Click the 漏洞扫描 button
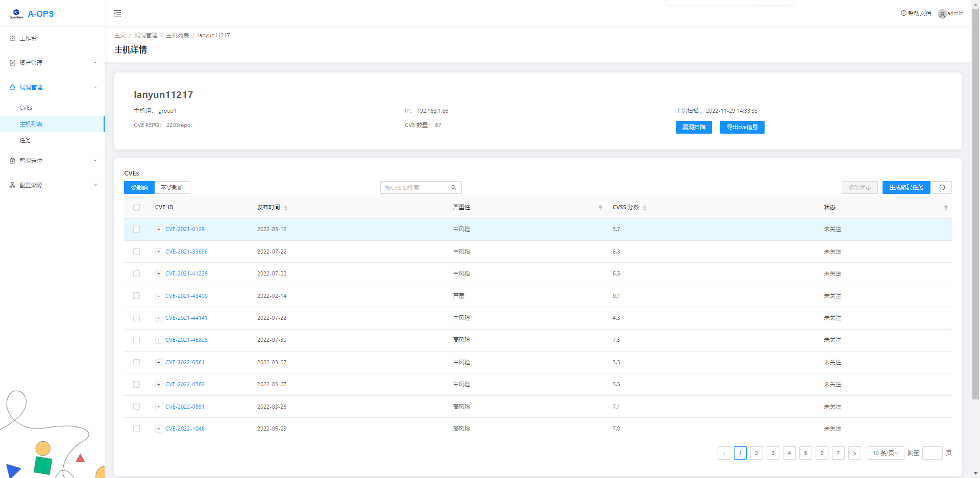Viewport: 980px width, 478px height. point(693,127)
